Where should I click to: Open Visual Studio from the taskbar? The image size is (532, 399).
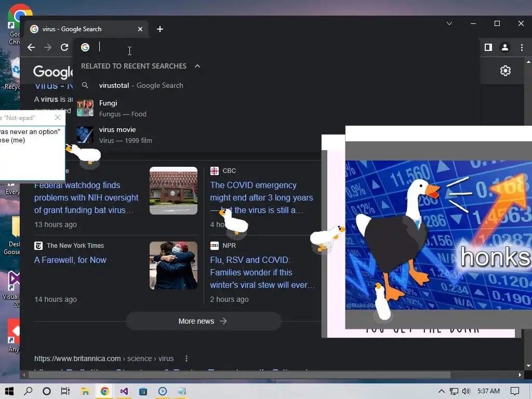coord(124,391)
